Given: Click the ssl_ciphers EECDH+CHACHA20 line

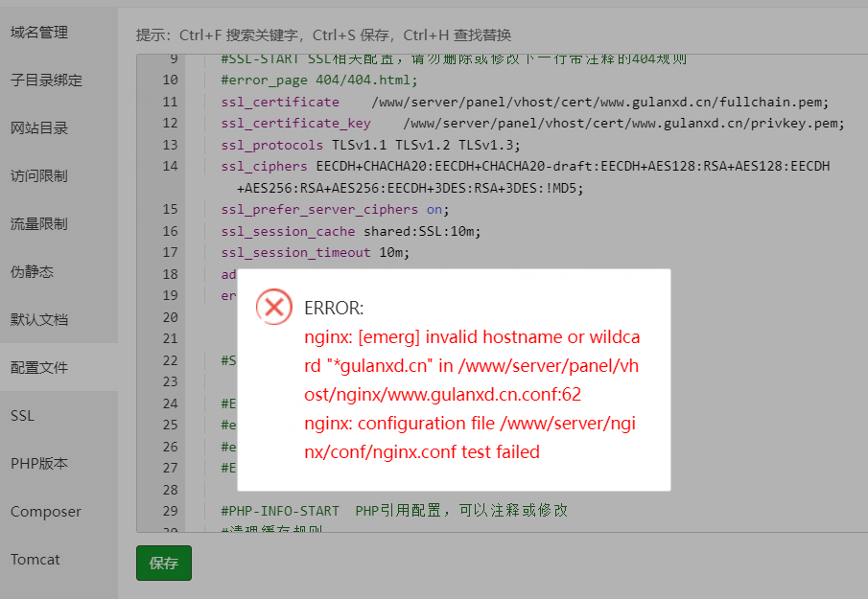Looking at the screenshot, I should 526,177.
